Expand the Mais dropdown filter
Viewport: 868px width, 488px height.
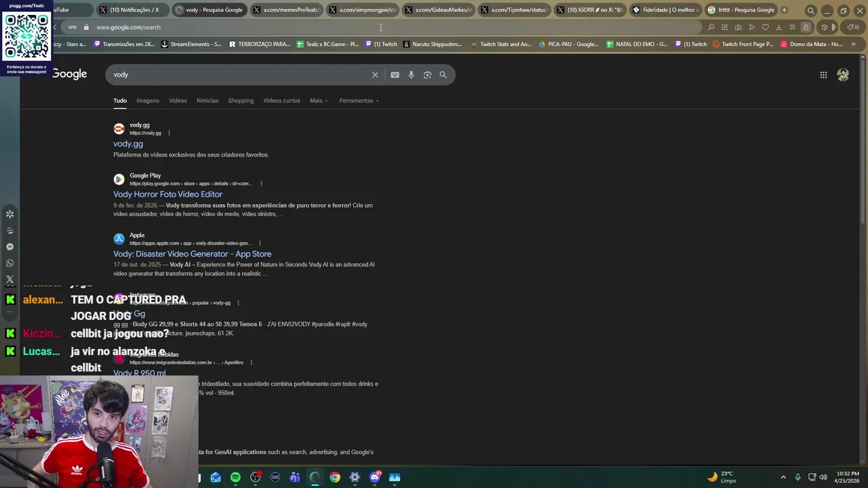coord(319,100)
